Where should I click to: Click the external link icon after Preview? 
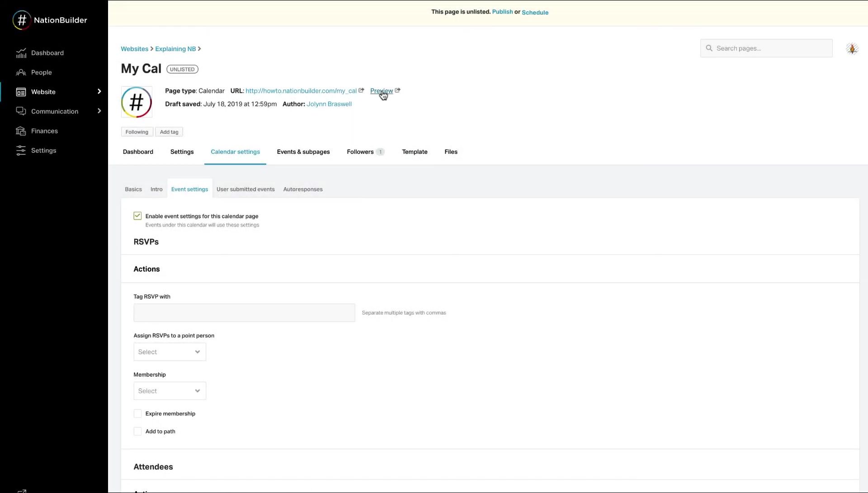(x=397, y=90)
